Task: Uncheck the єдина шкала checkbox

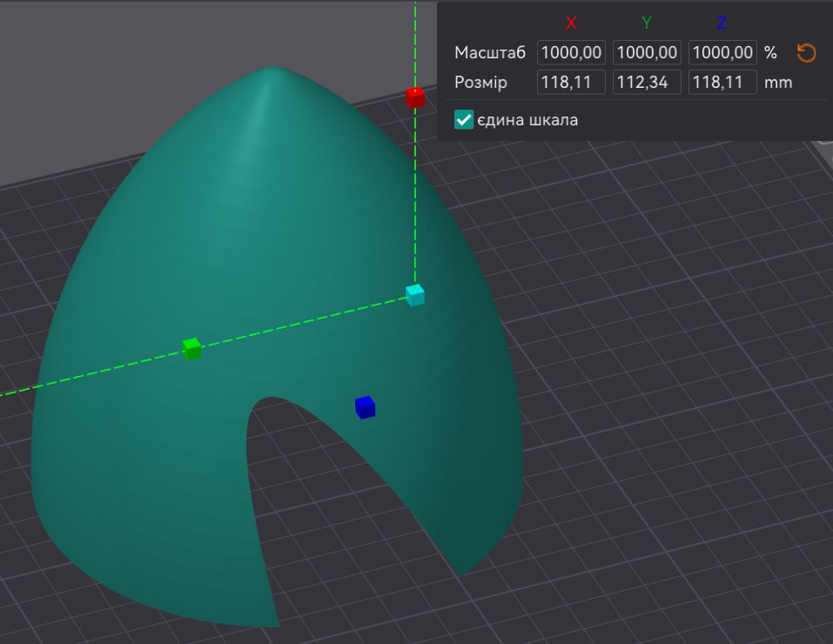Action: click(x=464, y=120)
